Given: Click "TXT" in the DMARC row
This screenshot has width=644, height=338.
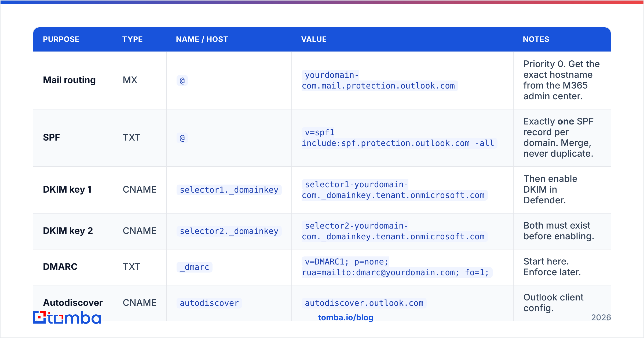Looking at the screenshot, I should tap(131, 267).
